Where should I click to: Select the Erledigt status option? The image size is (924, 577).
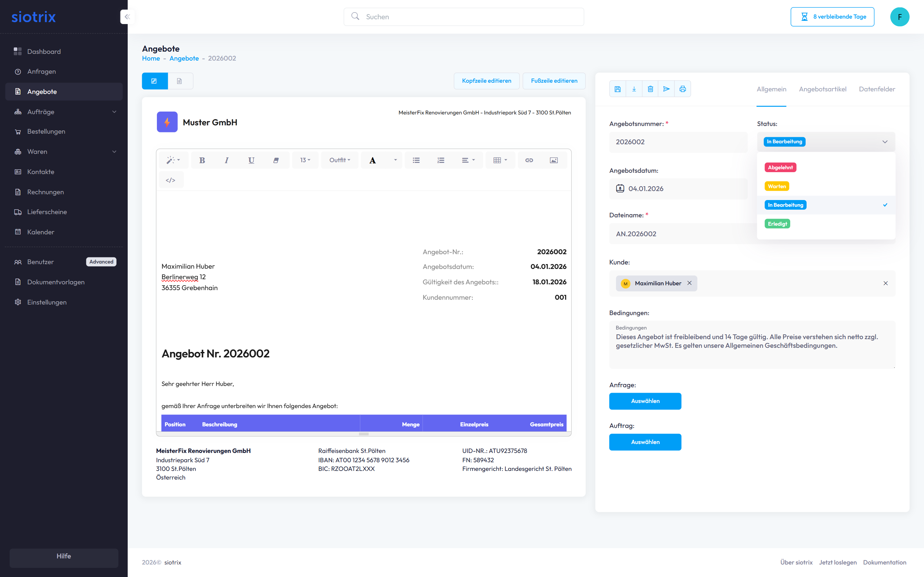pos(777,224)
